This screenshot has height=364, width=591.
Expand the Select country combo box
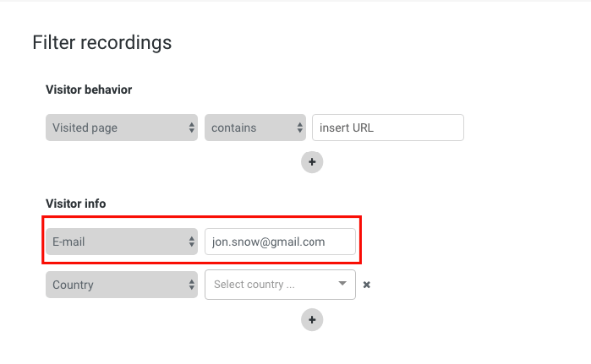coord(280,285)
